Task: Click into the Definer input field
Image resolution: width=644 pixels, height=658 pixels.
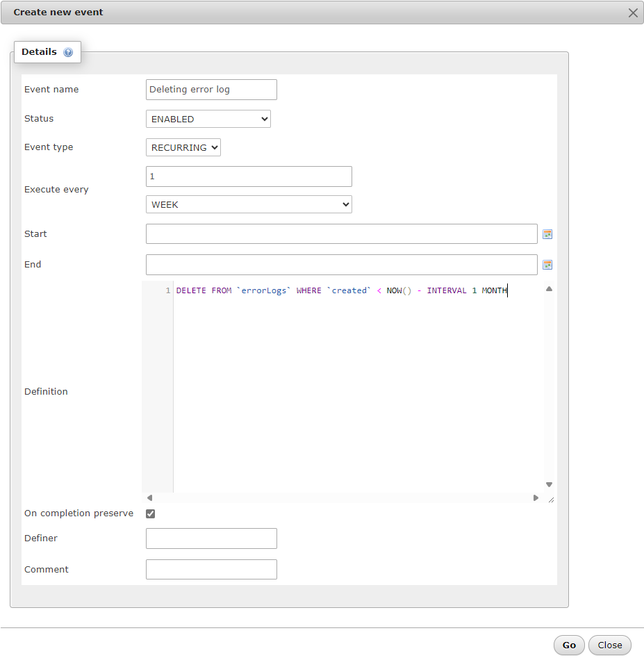Action: (x=211, y=538)
